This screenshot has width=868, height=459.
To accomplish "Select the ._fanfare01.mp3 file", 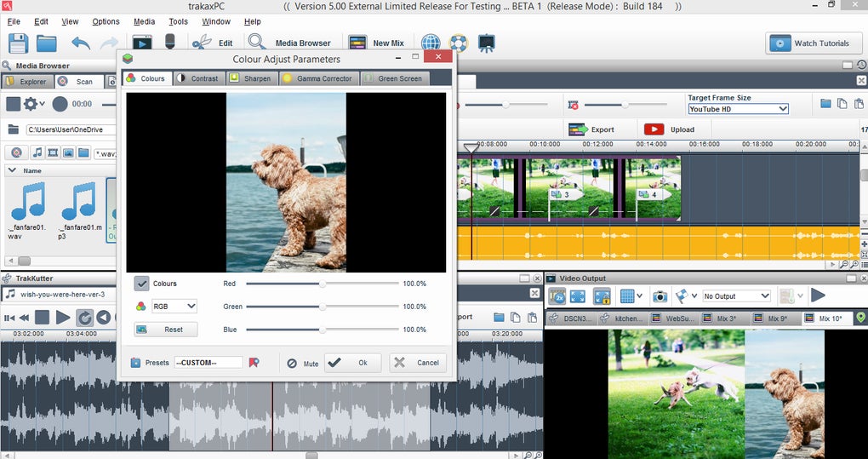I will (81, 210).
